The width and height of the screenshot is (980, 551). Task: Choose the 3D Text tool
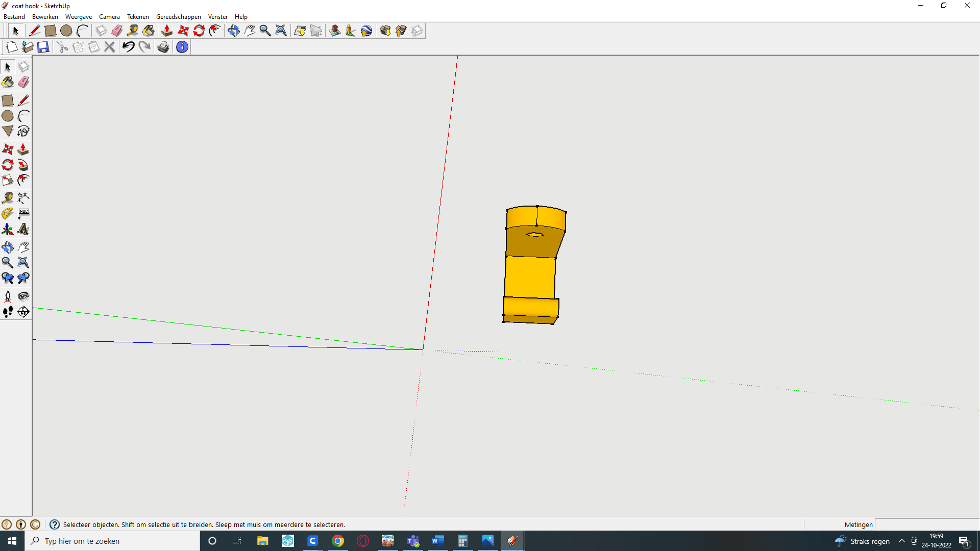coord(23,230)
